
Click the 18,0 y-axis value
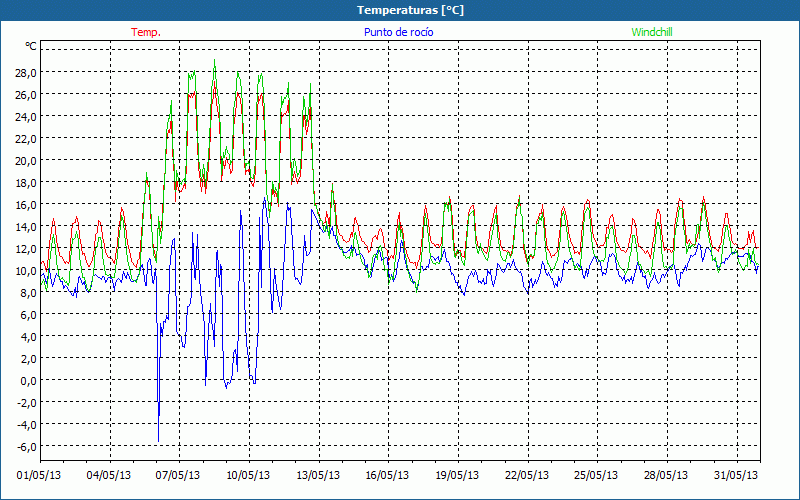pyautogui.click(x=26, y=182)
